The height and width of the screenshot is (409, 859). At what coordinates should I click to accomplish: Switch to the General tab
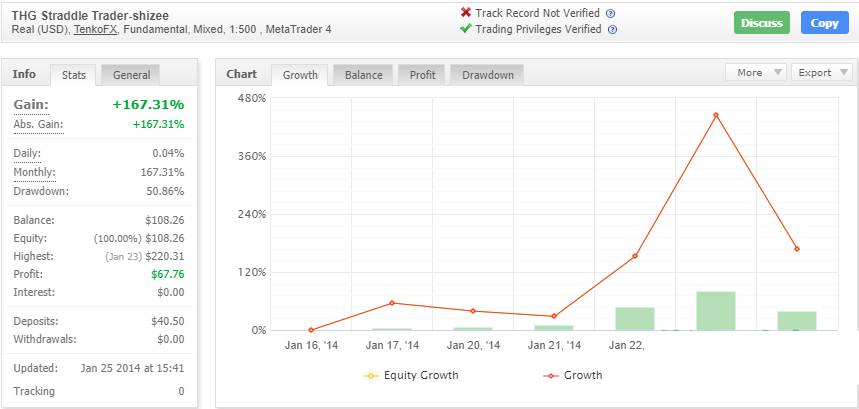pyautogui.click(x=131, y=75)
